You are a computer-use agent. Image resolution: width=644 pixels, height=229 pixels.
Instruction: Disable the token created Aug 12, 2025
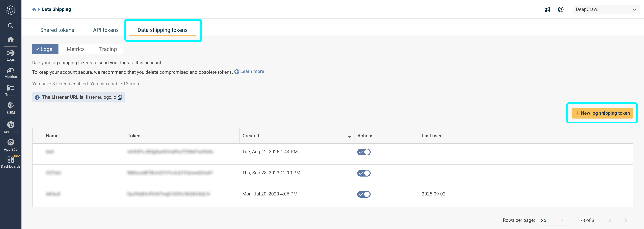click(364, 152)
